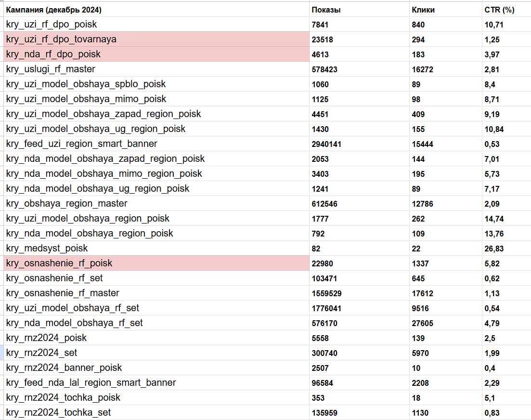Select the kry_medsyst_poisk campaign name
Image resolution: width=531 pixels, height=420 pixels.
[47, 249]
